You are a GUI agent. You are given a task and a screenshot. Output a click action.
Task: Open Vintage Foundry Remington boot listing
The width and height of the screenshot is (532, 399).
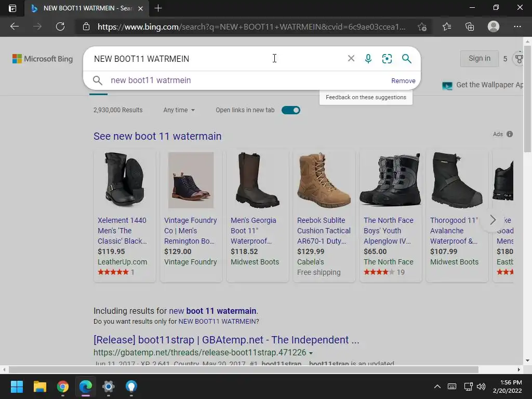click(190, 231)
